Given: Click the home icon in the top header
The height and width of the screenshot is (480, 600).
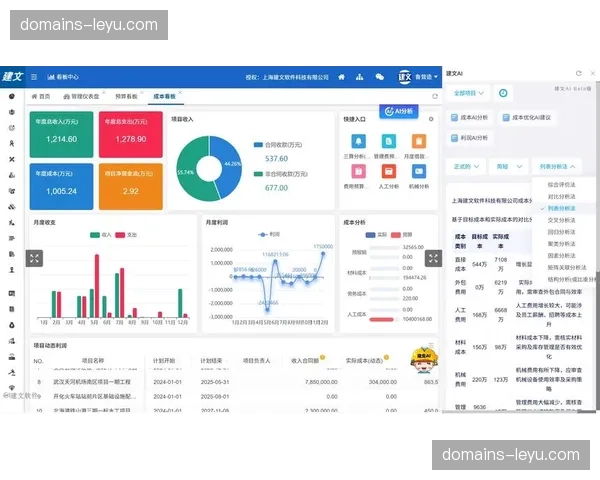Looking at the screenshot, I should (341, 76).
